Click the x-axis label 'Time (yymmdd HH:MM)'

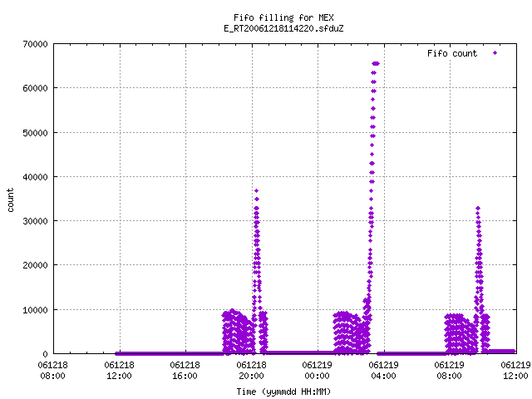coord(283,392)
